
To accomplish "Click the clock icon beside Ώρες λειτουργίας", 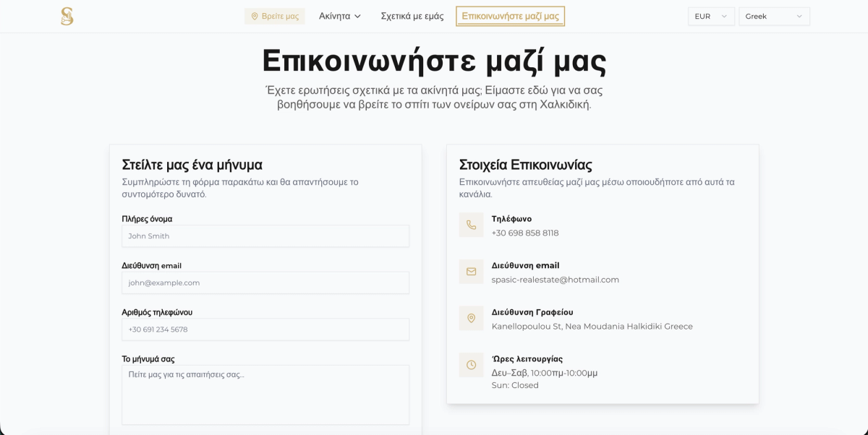I will [x=471, y=365].
